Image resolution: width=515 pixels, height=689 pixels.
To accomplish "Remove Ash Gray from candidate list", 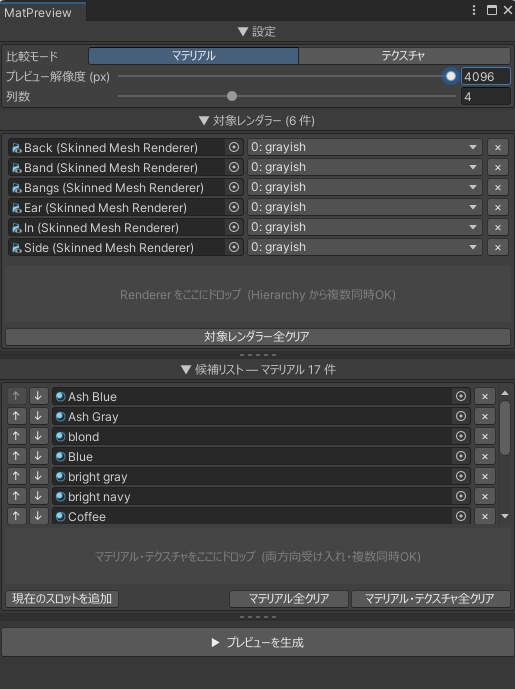I will coord(485,416).
